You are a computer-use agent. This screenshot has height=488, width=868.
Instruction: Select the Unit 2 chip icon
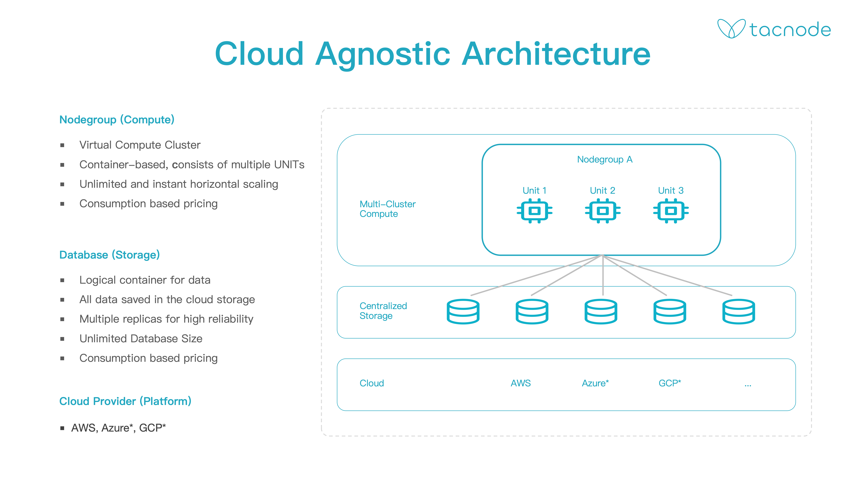coord(603,211)
